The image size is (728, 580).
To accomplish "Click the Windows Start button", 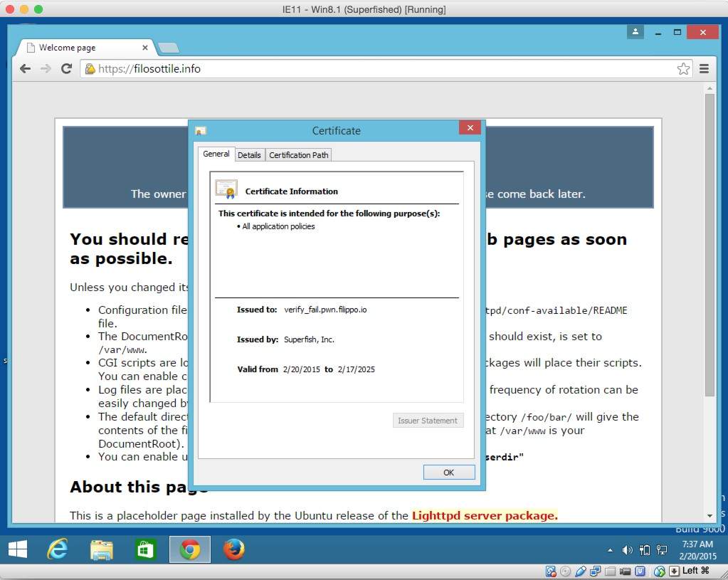I will tap(18, 549).
